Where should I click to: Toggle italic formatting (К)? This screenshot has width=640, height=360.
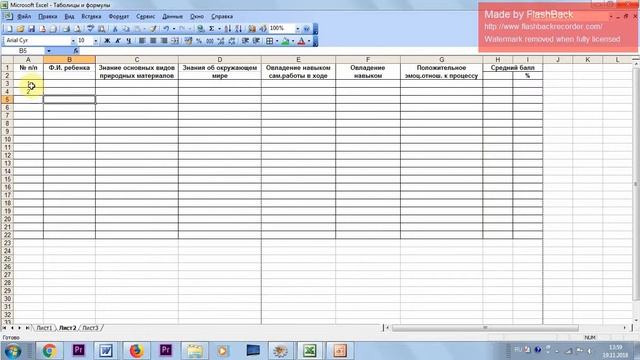[118, 41]
